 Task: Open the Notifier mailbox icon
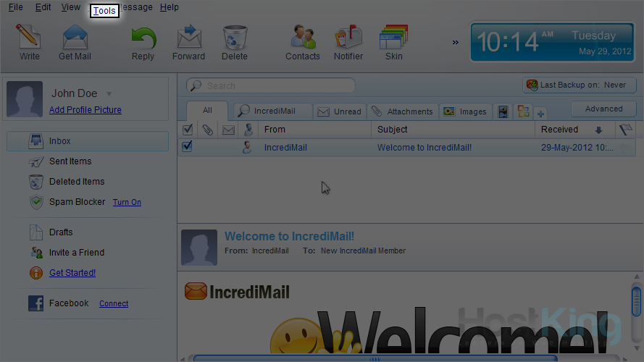coord(348,38)
